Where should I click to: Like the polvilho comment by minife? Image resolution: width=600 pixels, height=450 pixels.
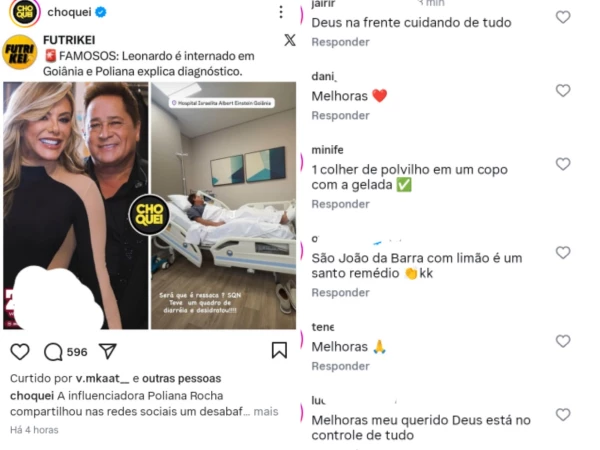pyautogui.click(x=563, y=164)
